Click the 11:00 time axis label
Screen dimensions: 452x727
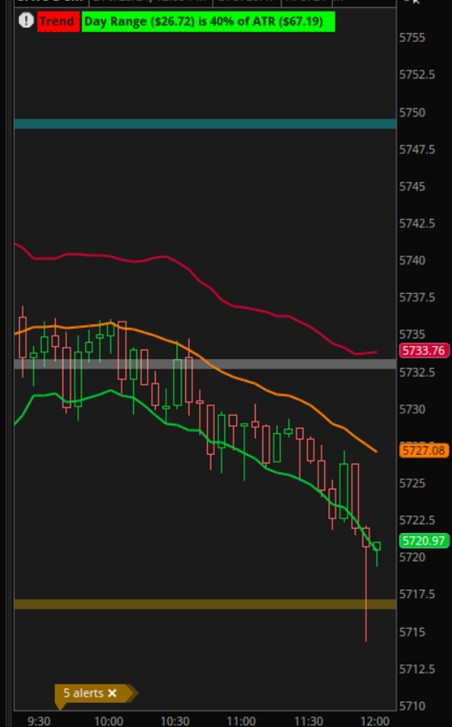[241, 721]
